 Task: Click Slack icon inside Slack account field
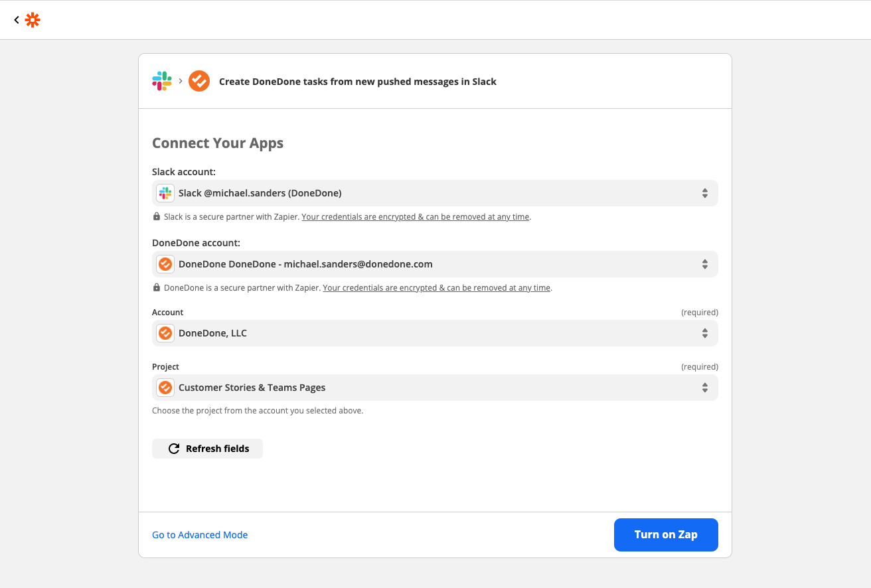165,193
